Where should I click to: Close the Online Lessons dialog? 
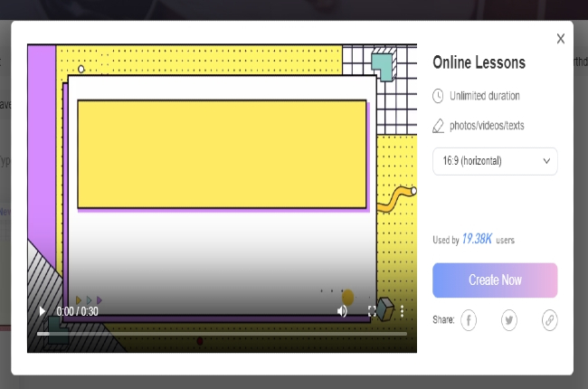pos(560,39)
